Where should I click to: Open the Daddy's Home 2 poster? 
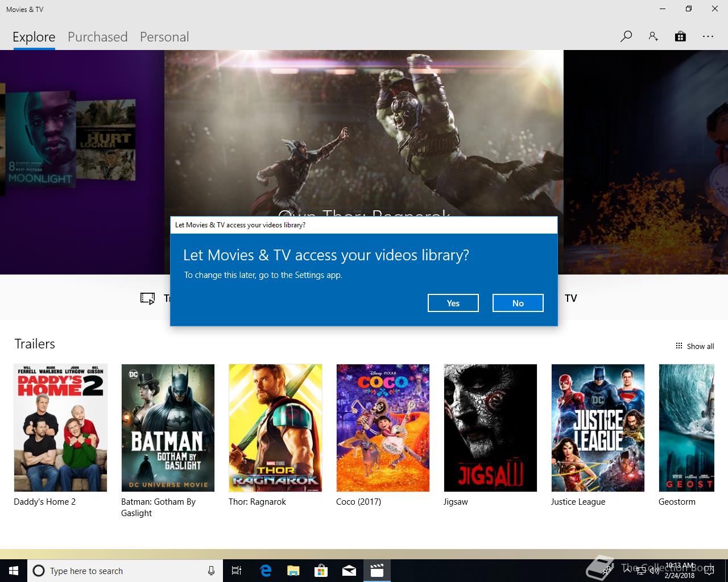click(60, 428)
